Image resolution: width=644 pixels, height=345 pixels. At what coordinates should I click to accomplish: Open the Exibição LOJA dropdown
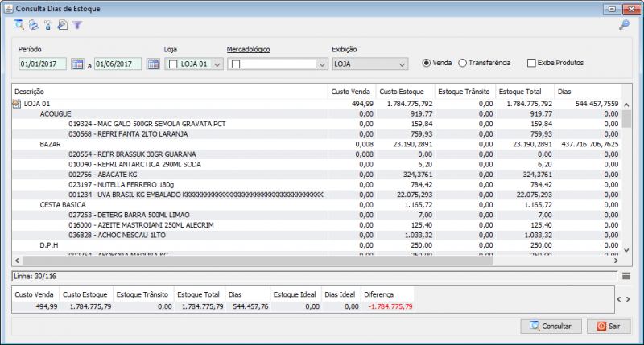(370, 64)
